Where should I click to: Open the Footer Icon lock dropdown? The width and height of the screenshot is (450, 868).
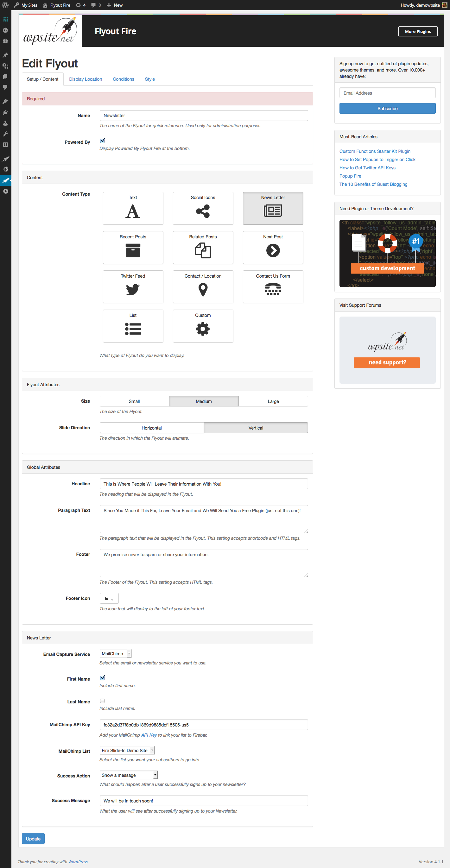(x=109, y=598)
